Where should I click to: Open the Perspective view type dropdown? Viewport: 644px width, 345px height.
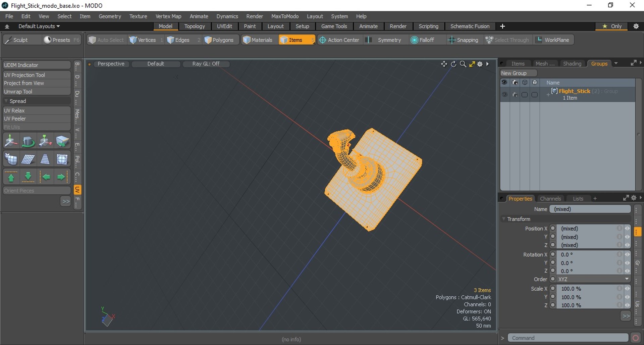(111, 64)
